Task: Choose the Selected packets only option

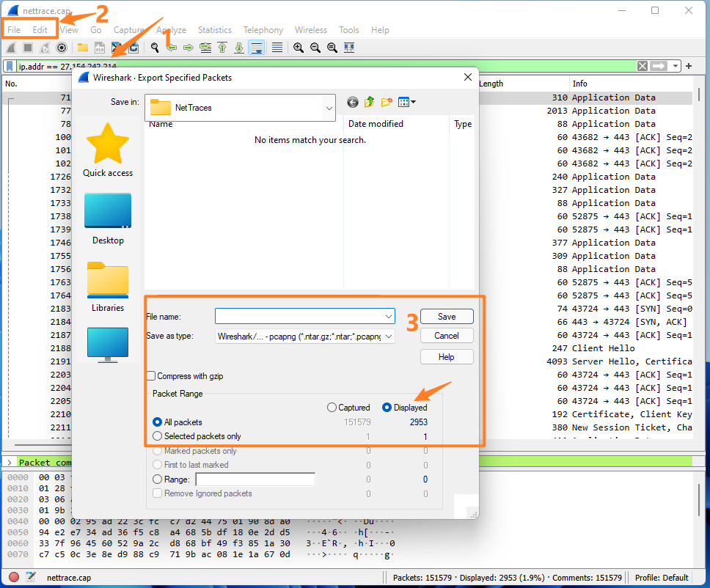Action: pyautogui.click(x=158, y=436)
